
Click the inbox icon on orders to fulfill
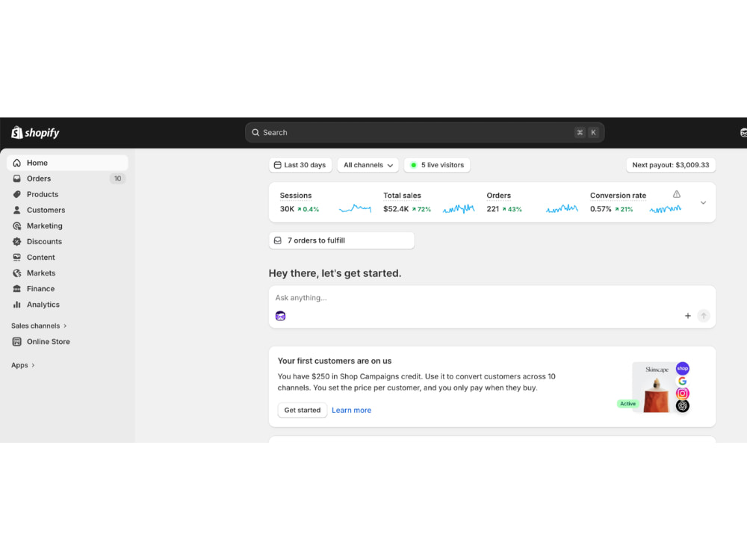pos(278,240)
